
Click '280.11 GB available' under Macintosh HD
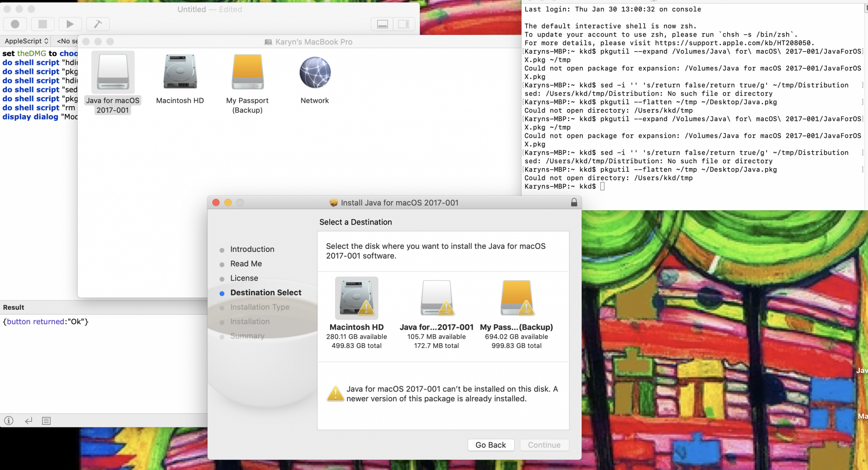356,337
